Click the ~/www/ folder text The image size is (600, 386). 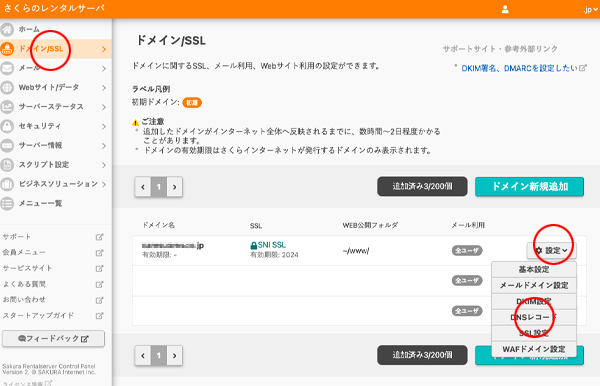pyautogui.click(x=355, y=251)
